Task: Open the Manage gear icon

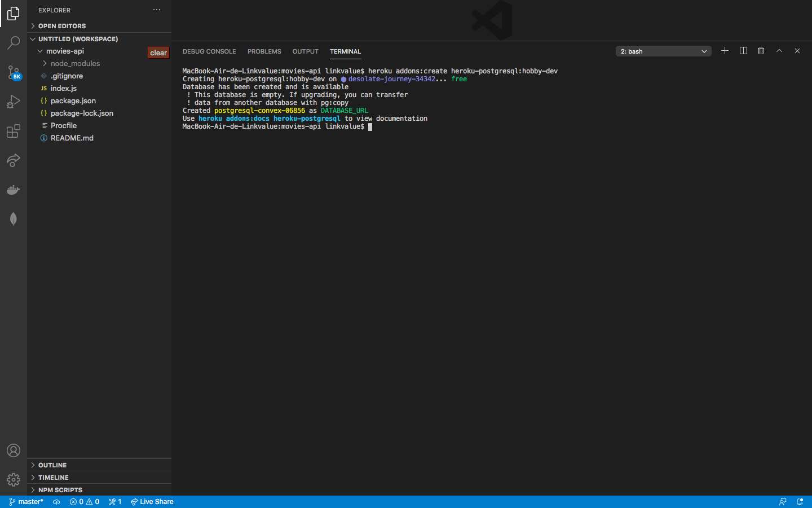Action: 14,480
